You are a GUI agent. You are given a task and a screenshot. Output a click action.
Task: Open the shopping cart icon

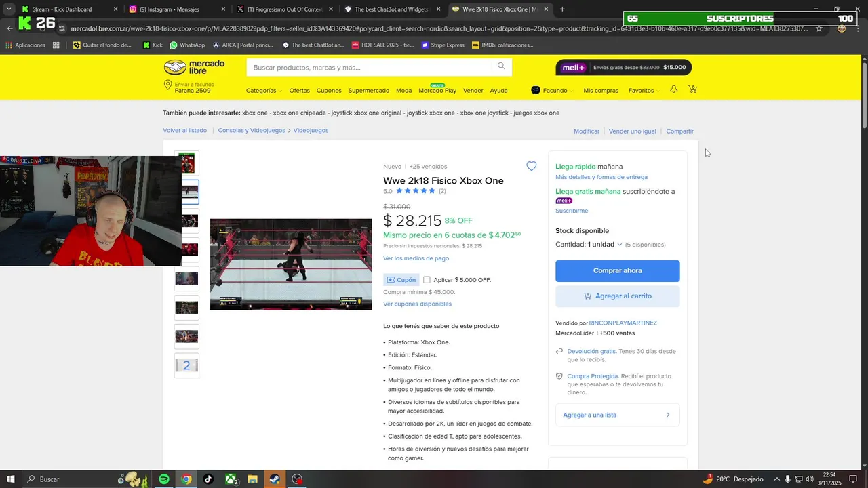(x=692, y=89)
